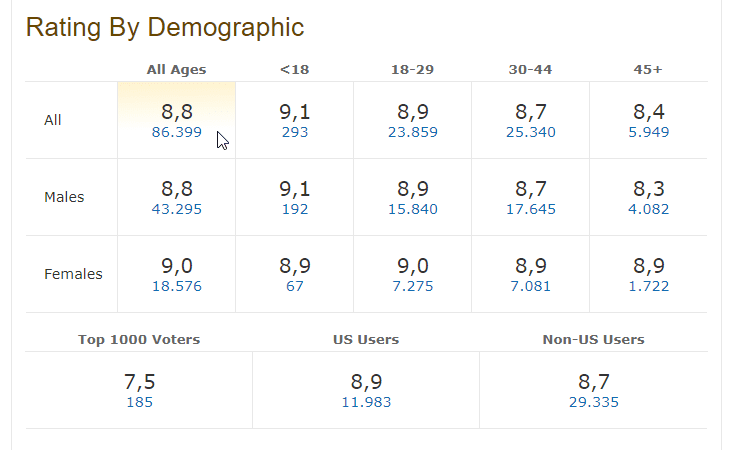
Task: Click 4.082 votes for males 45+
Action: coord(648,209)
